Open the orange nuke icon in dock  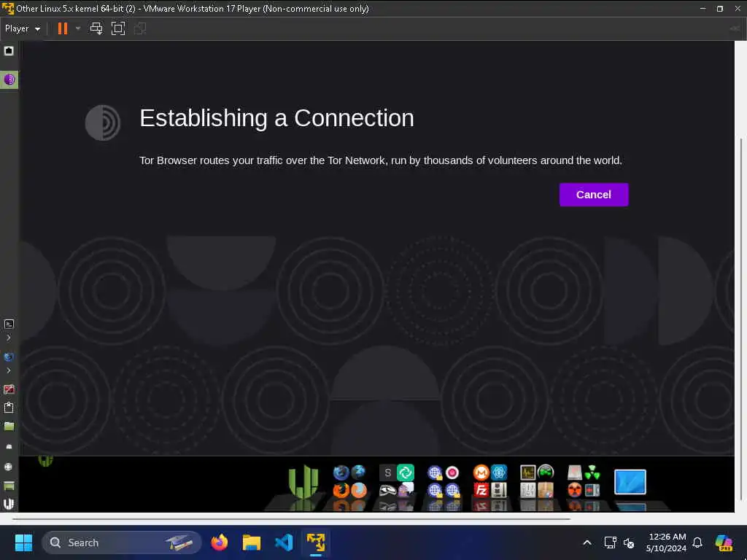click(575, 490)
